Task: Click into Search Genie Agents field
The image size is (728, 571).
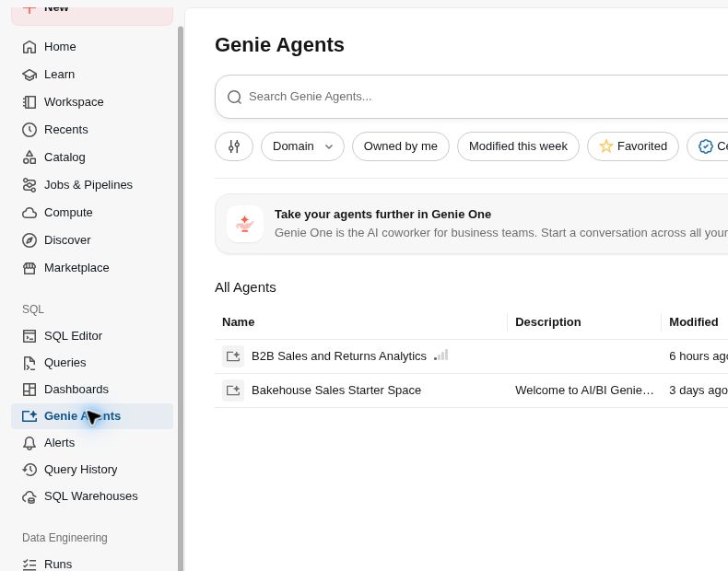Action: 474,97
